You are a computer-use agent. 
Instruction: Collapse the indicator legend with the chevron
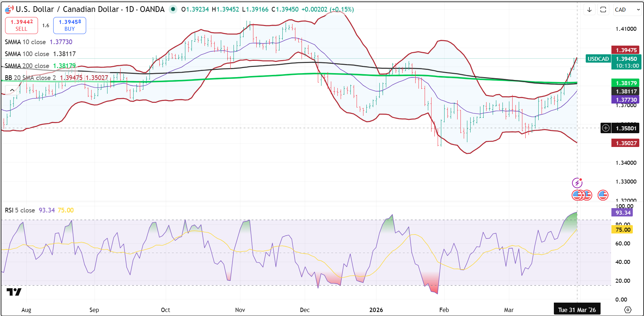pyautogui.click(x=12, y=90)
